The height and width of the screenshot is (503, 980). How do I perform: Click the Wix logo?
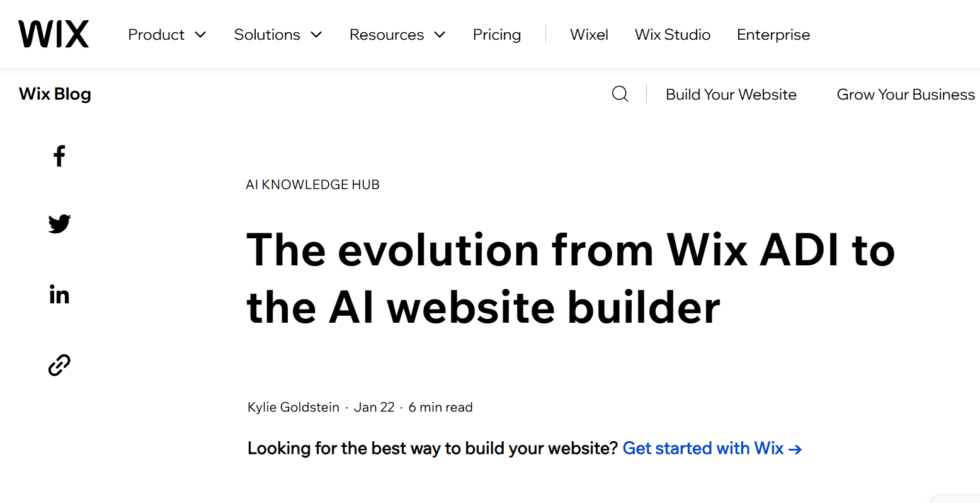click(54, 34)
